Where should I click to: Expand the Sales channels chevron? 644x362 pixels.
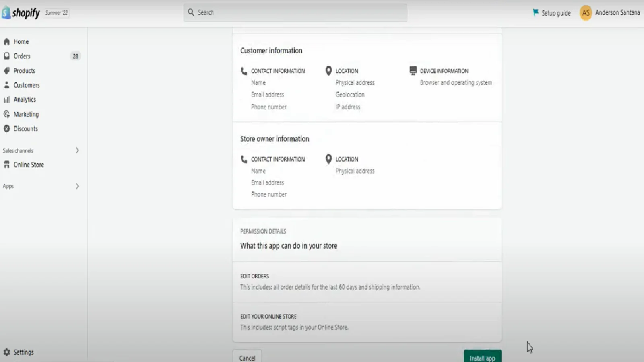(77, 150)
